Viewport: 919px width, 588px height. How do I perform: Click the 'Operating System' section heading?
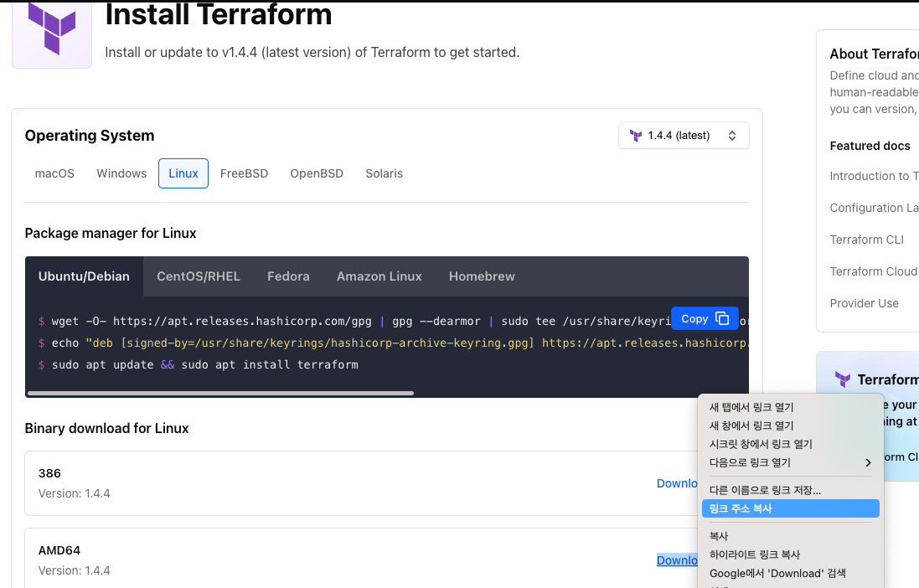(x=90, y=136)
